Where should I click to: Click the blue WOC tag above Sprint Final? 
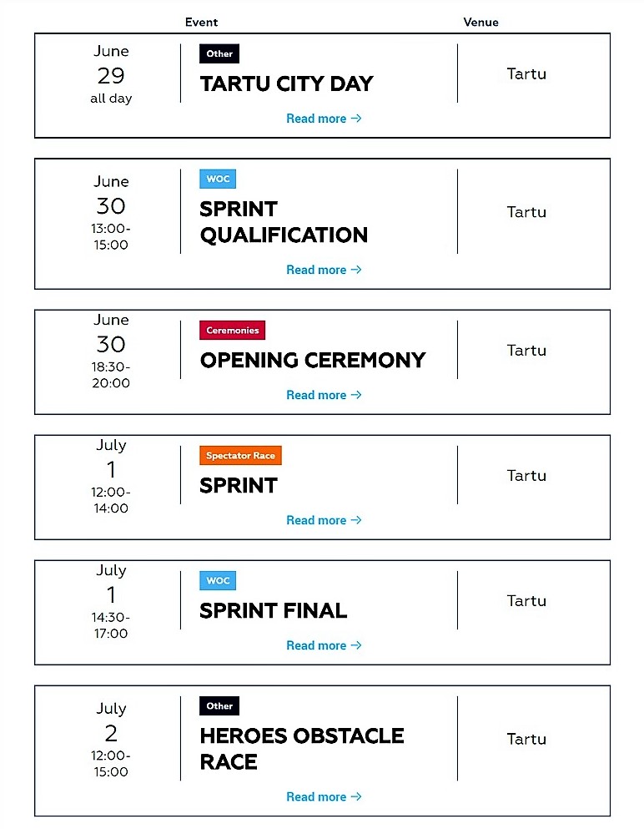(218, 580)
